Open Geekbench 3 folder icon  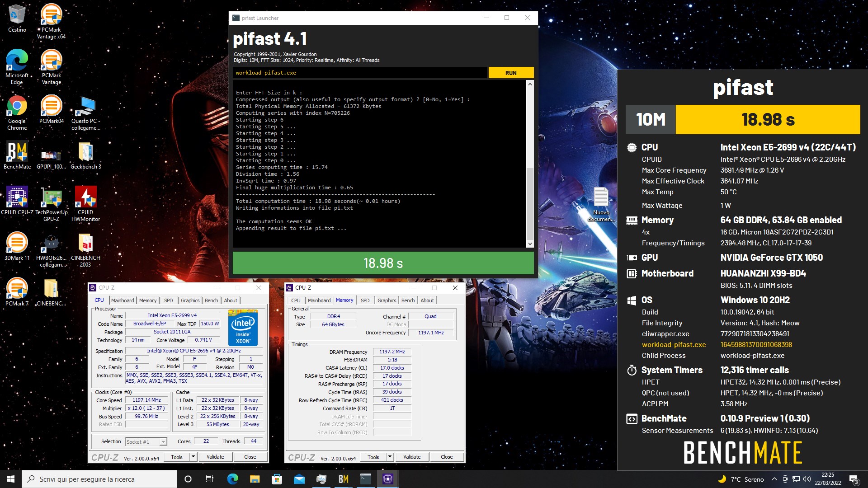pyautogui.click(x=85, y=155)
